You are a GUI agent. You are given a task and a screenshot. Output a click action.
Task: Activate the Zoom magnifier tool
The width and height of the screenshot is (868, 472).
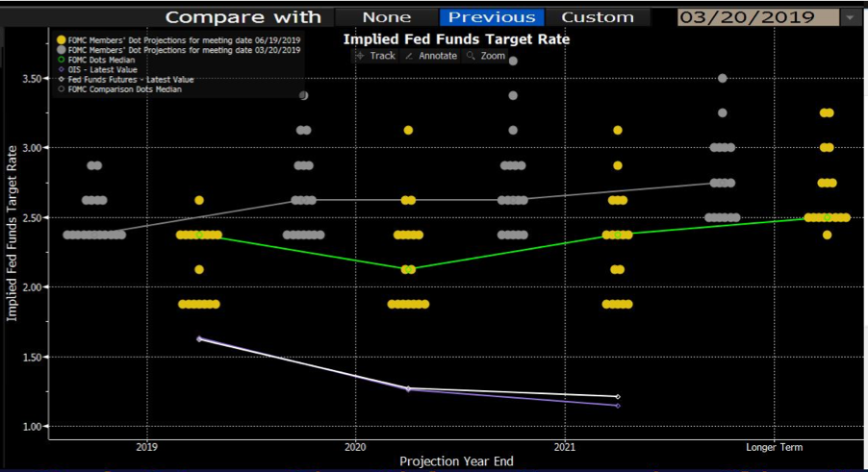486,56
